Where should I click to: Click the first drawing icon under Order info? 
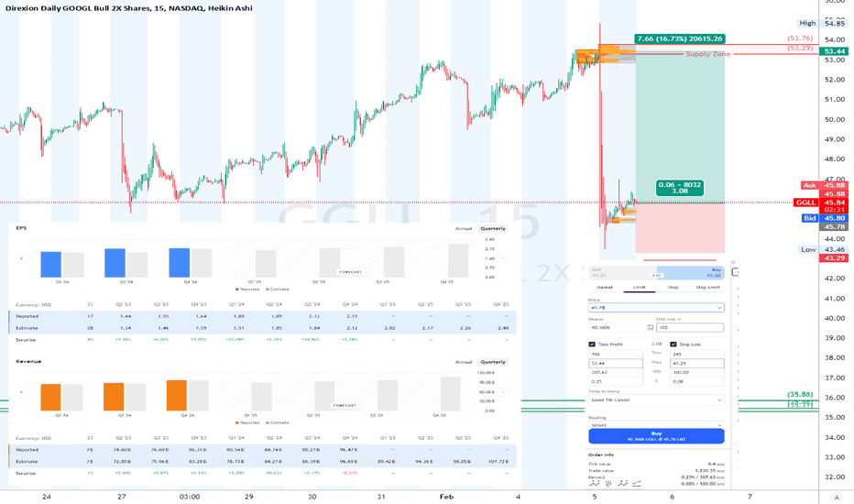[594, 483]
